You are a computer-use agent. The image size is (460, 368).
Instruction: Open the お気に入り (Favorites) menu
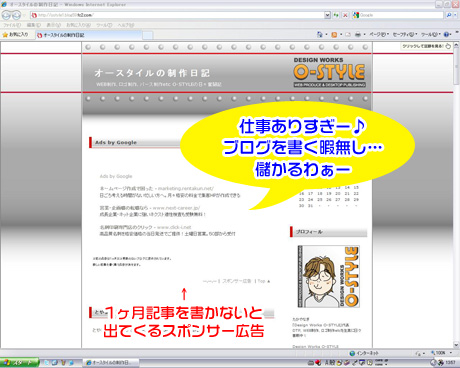(78, 25)
